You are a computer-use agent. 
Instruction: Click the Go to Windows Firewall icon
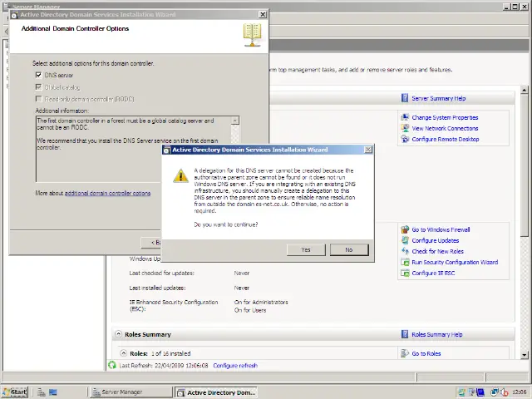tap(405, 229)
